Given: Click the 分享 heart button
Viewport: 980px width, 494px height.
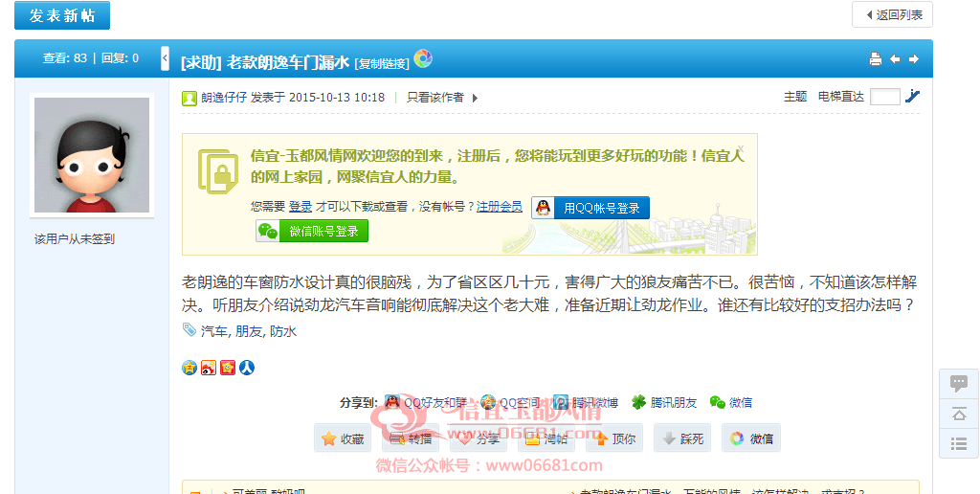Looking at the screenshot, I should 479,438.
